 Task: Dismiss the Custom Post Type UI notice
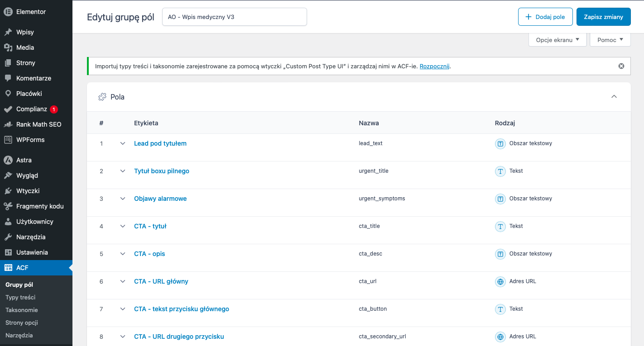pos(621,66)
